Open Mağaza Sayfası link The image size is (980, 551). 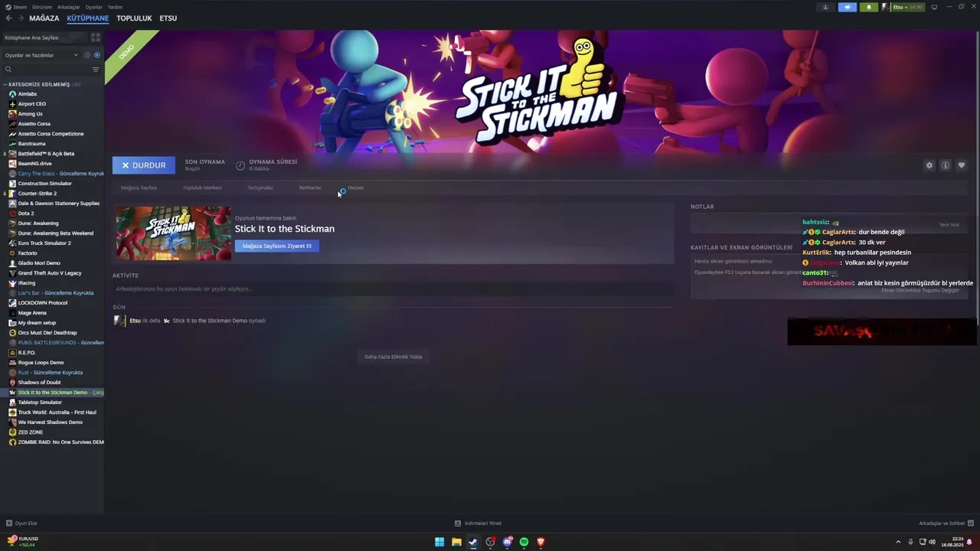pos(139,187)
